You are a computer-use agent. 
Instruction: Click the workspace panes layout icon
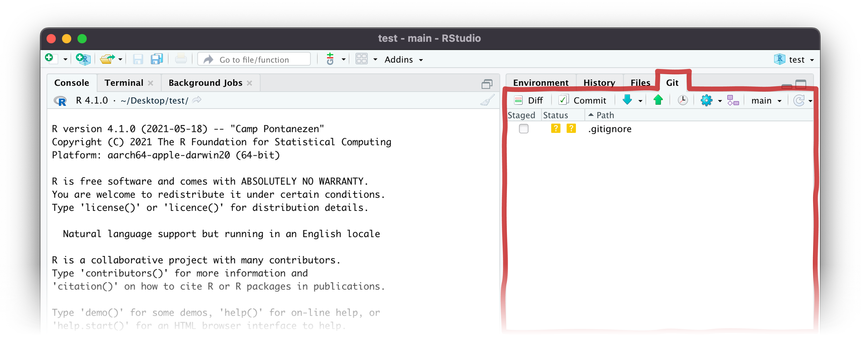coord(362,59)
